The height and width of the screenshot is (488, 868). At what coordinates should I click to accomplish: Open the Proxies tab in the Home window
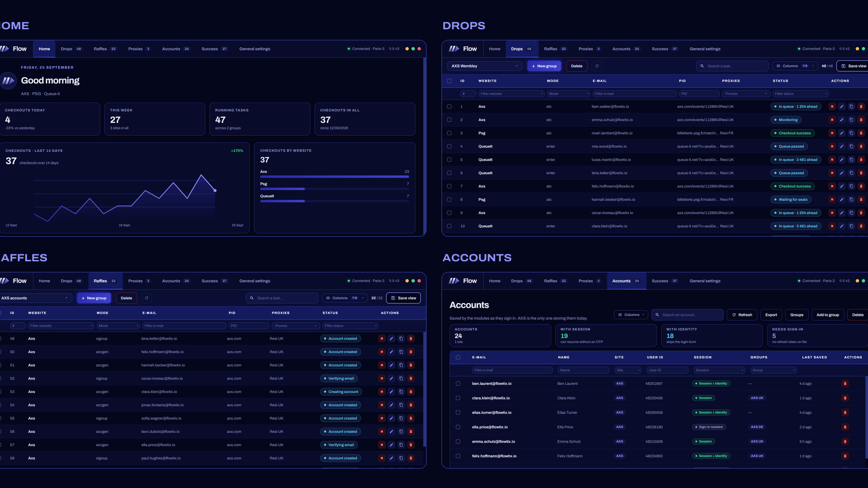click(139, 49)
